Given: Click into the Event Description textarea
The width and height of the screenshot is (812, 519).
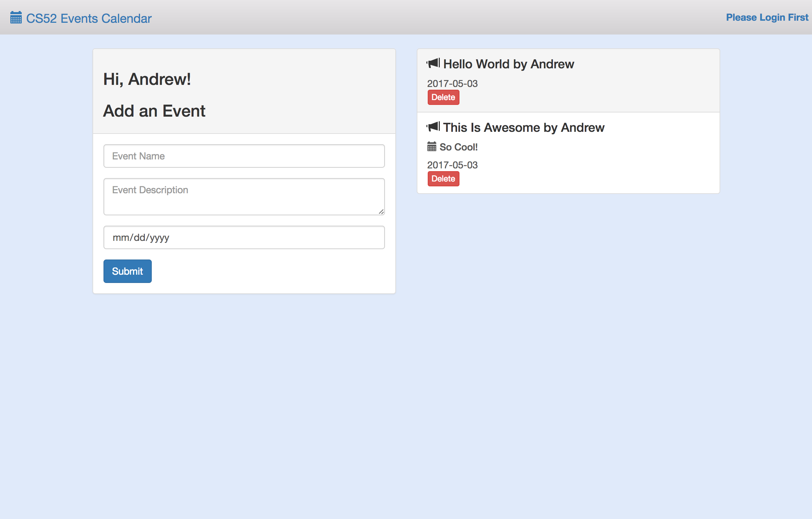Looking at the screenshot, I should [244, 196].
